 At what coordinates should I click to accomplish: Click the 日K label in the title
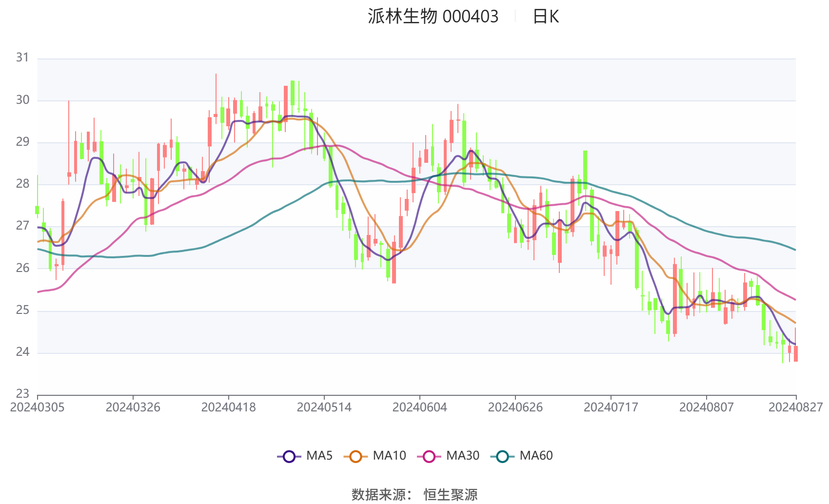[546, 17]
